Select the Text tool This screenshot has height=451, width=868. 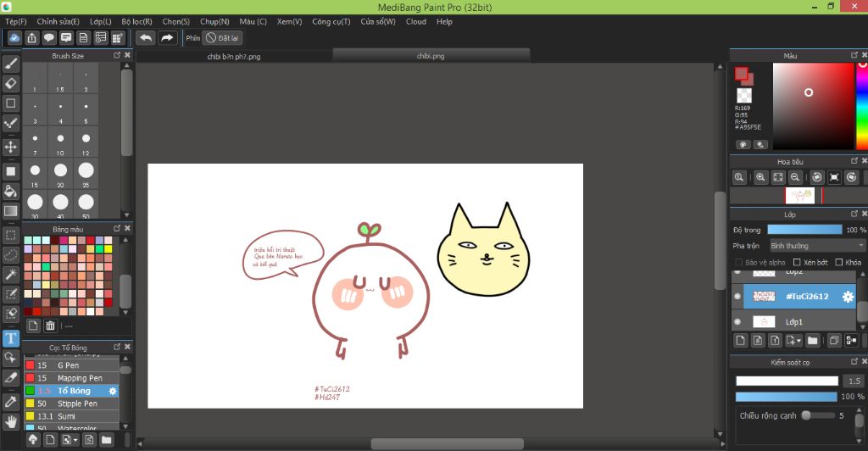point(10,338)
